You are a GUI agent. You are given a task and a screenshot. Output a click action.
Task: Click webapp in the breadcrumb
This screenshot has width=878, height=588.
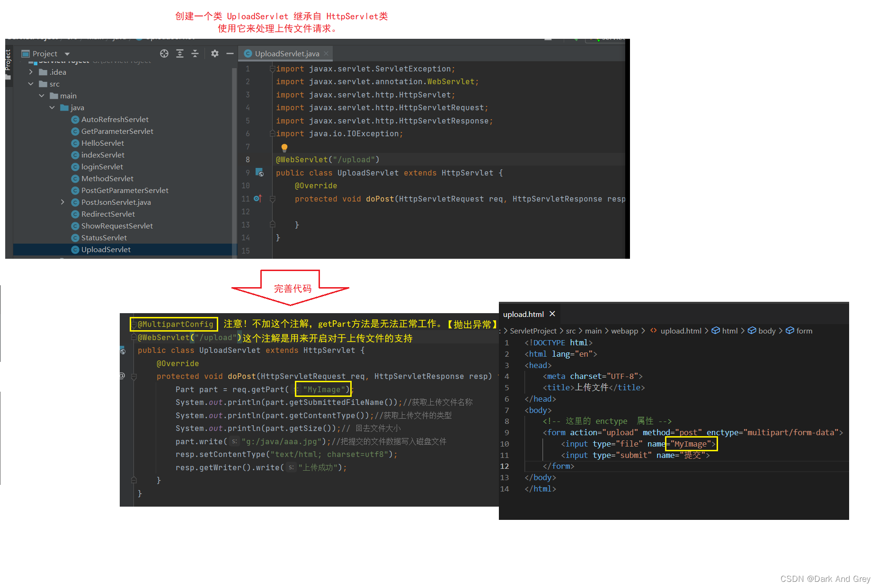624,331
